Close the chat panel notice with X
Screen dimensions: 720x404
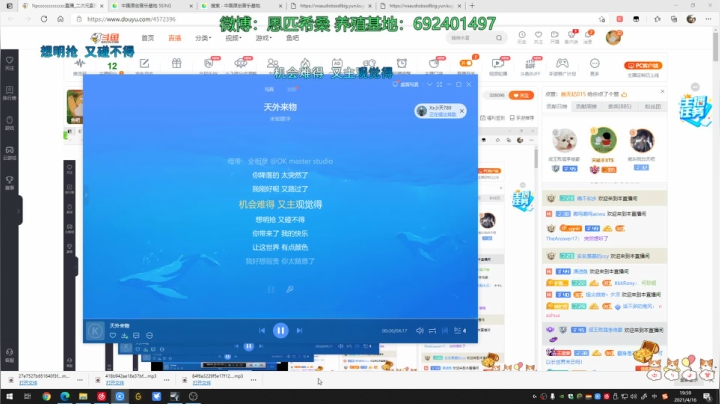pos(662,92)
